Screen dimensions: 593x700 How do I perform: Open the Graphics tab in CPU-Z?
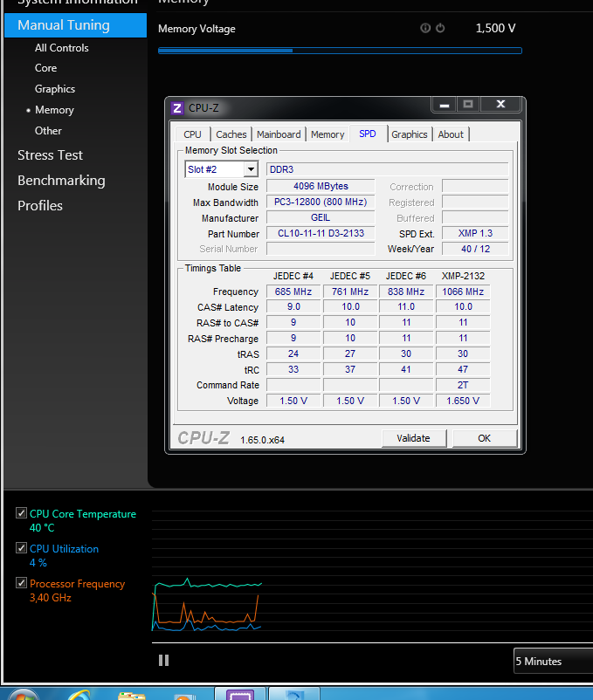click(x=410, y=134)
